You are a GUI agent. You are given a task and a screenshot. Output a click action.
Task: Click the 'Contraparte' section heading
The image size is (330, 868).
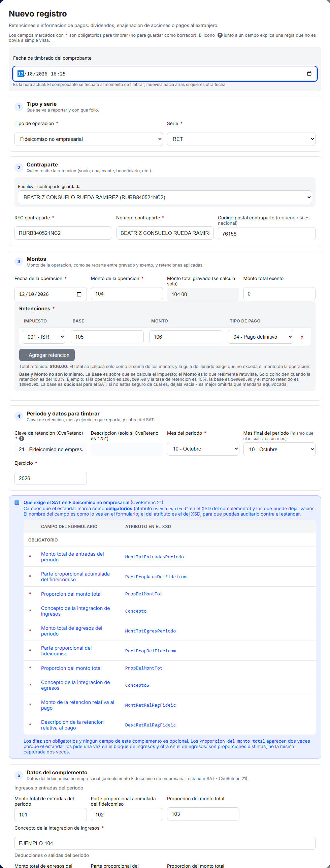(42, 165)
